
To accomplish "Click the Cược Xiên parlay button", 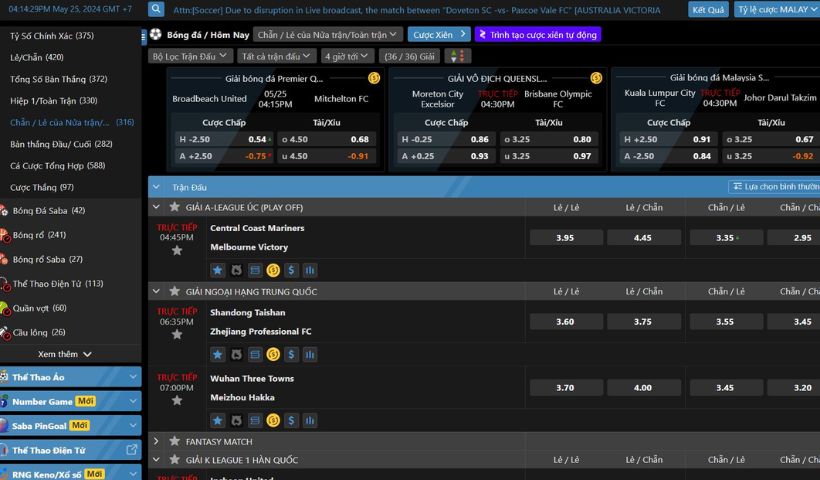I will coord(439,35).
